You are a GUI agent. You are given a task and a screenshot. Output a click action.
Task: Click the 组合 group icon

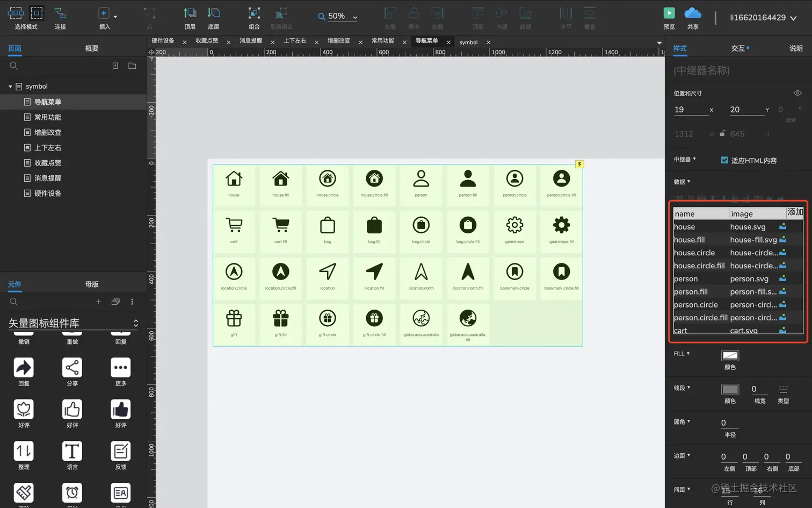pos(254,13)
